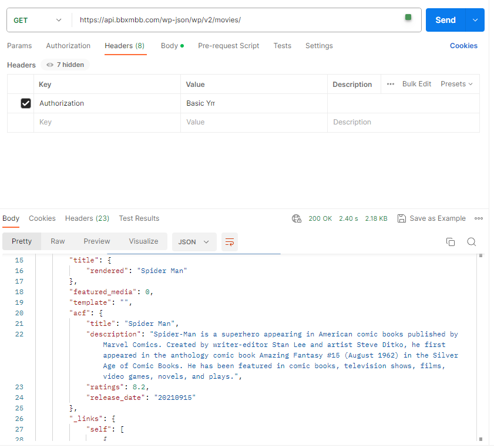Click the Save as Example button
Viewport: 494px width, 448px height.
pyautogui.click(x=432, y=218)
